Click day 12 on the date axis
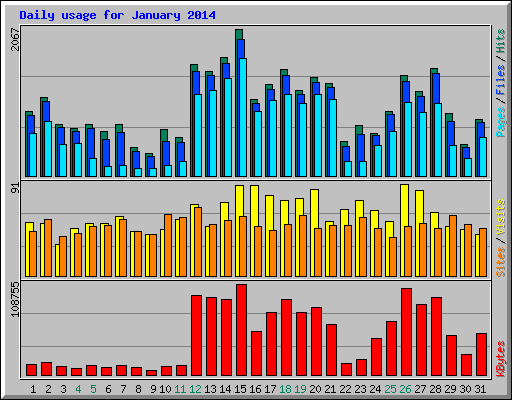This screenshot has width=512, height=400. pos(195,389)
